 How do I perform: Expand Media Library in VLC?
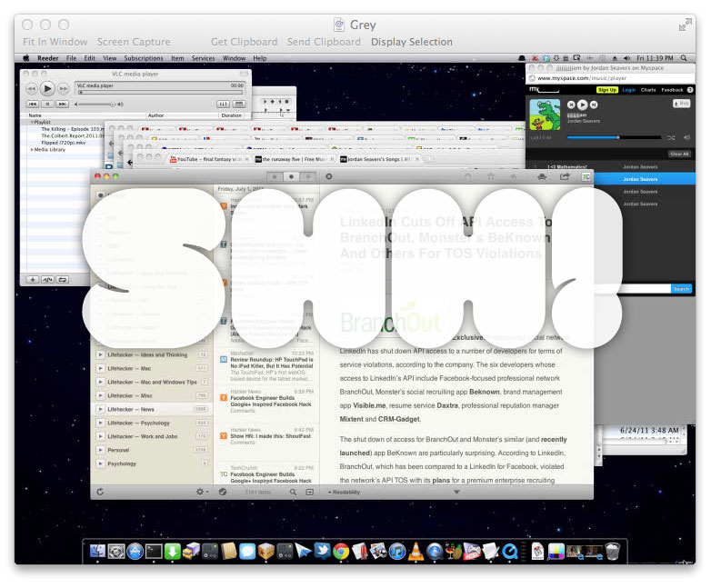click(x=32, y=150)
